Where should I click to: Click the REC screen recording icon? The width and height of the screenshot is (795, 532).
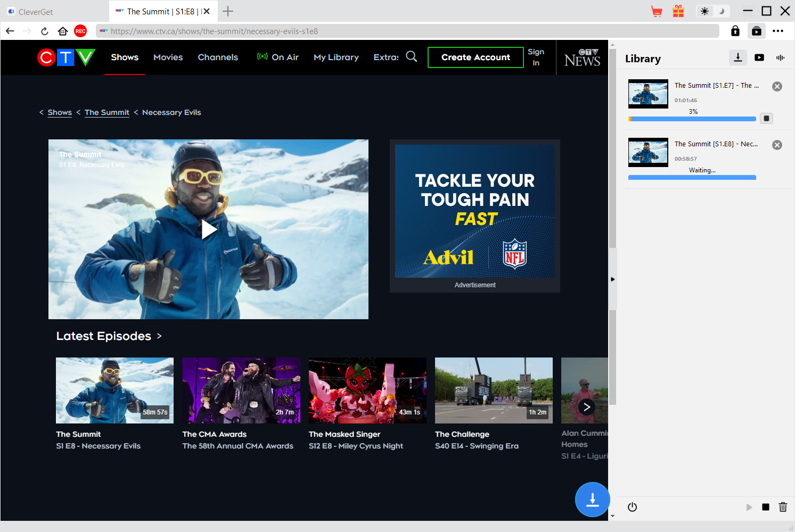[80, 31]
